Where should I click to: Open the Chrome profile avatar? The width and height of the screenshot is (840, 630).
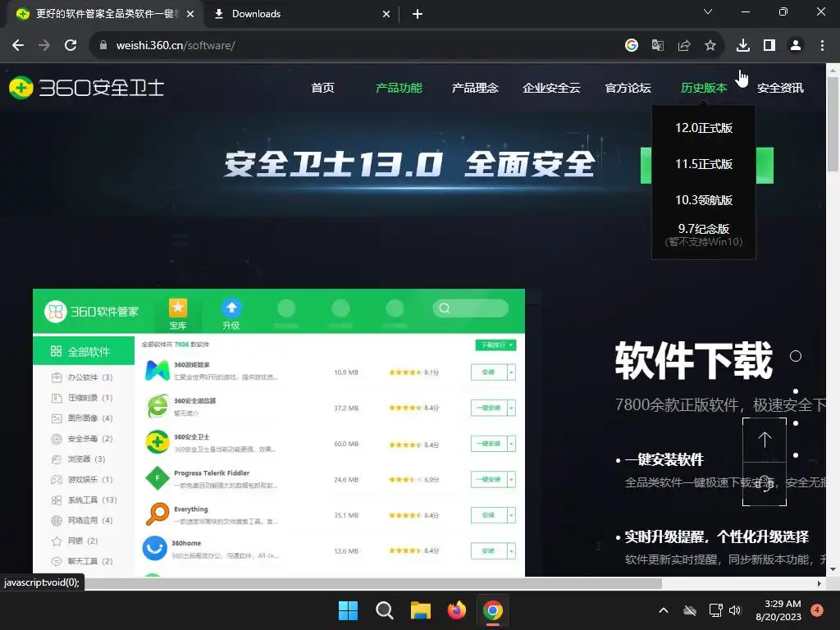click(x=796, y=46)
